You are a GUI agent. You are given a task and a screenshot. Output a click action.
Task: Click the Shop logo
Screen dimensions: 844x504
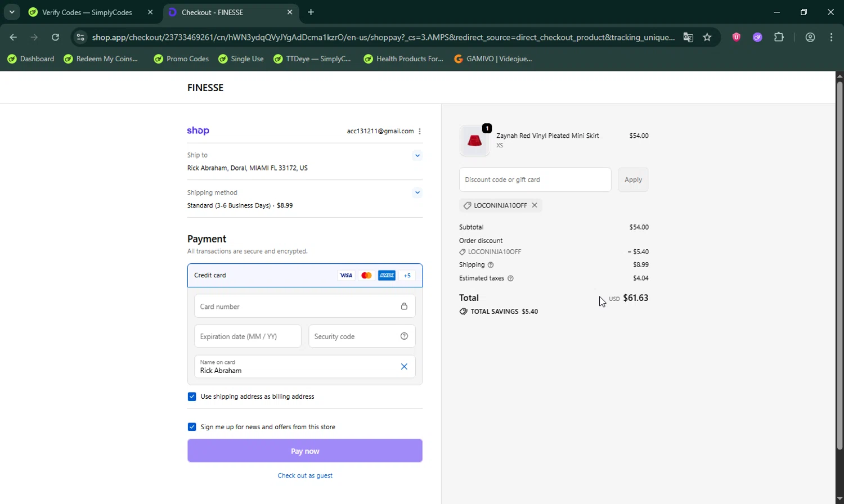click(198, 130)
